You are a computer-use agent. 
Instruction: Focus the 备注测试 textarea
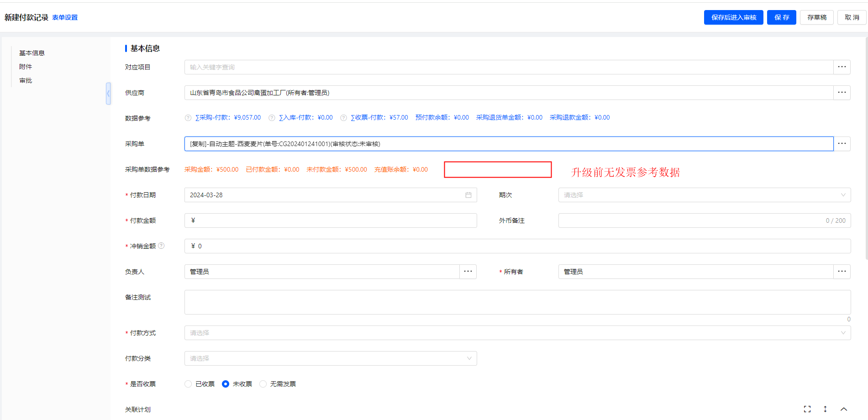[517, 302]
